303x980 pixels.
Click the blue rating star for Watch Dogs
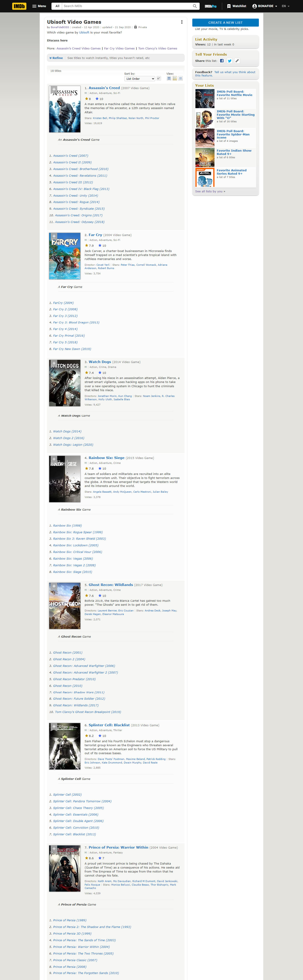pos(100,373)
